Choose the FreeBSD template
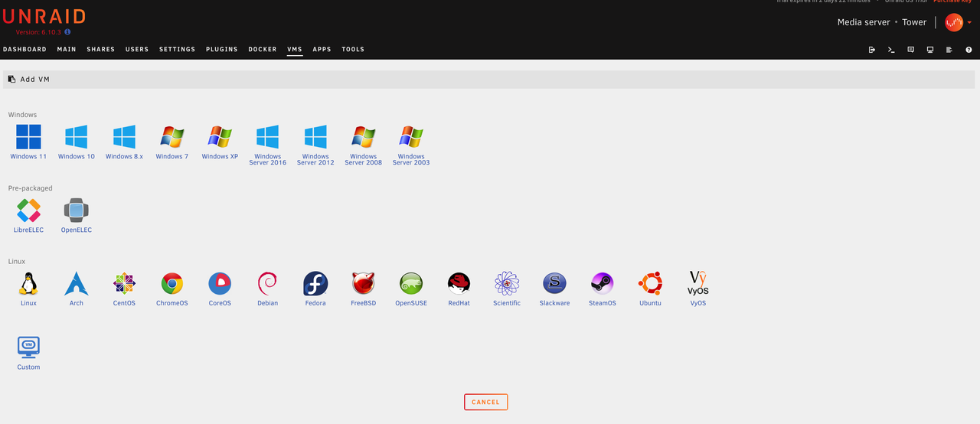 click(x=364, y=289)
